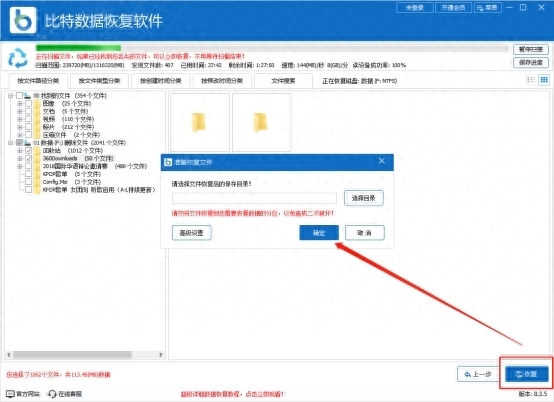This screenshot has height=402, width=554.
Task: Open 按文件路径分类 tab
Action: [x=38, y=81]
